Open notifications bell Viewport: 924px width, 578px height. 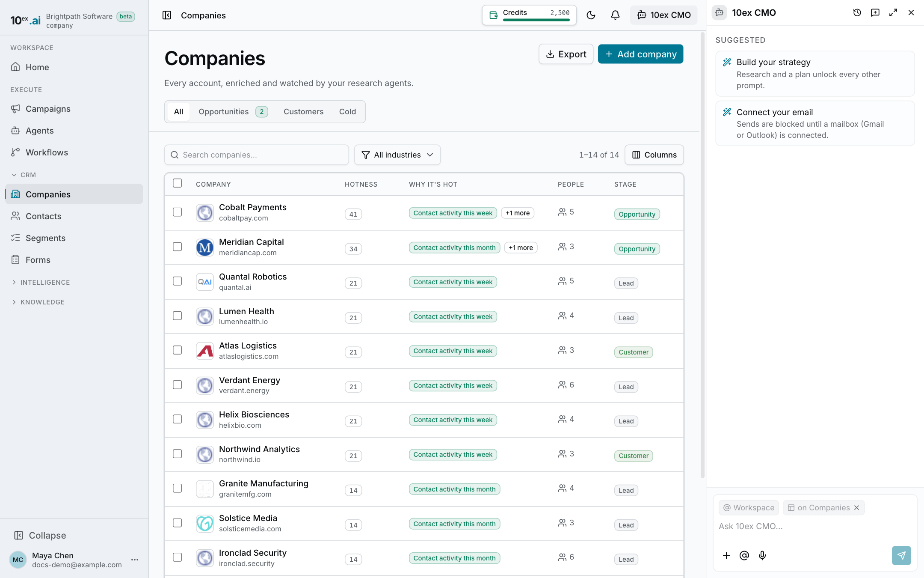615,15
